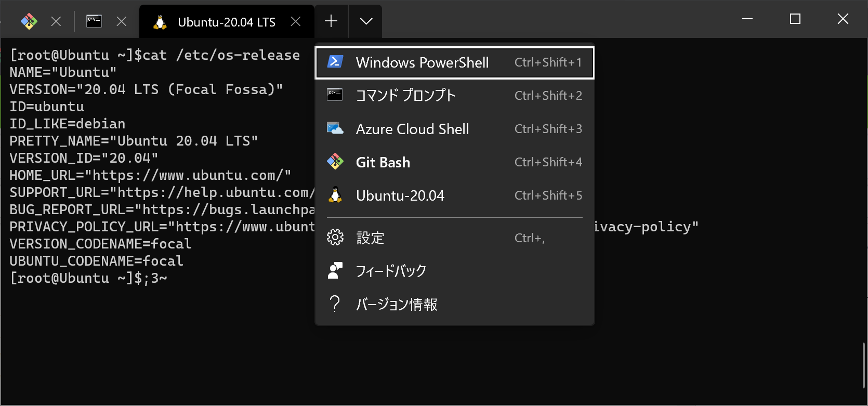The width and height of the screenshot is (868, 406).
Task: Click the VERSION_CODENAME=focal output line
Action: coord(101,244)
